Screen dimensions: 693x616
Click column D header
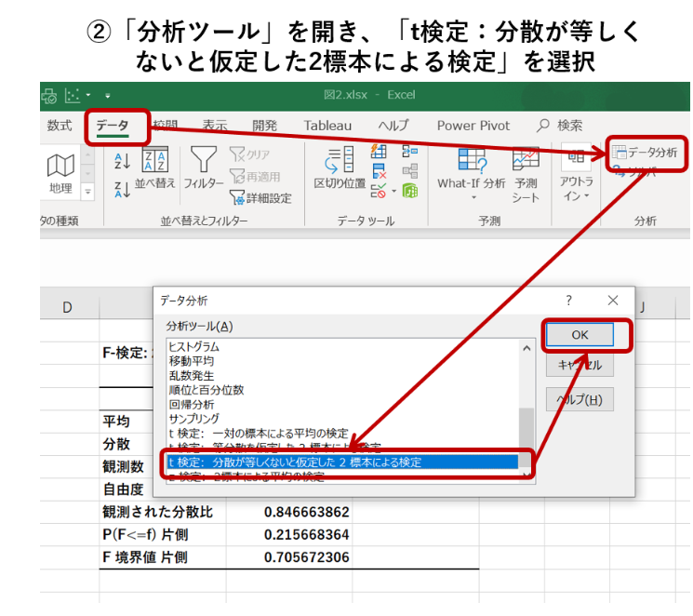[x=67, y=307]
